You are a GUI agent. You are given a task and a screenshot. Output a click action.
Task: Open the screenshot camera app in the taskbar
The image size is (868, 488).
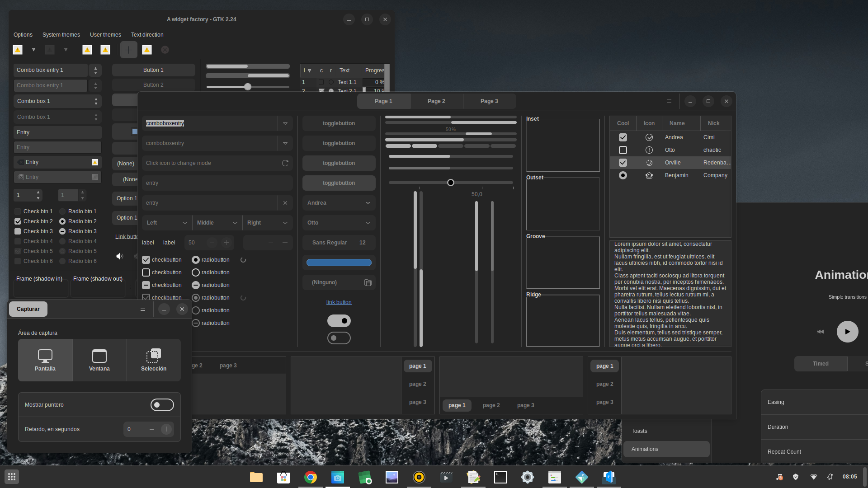click(338, 477)
